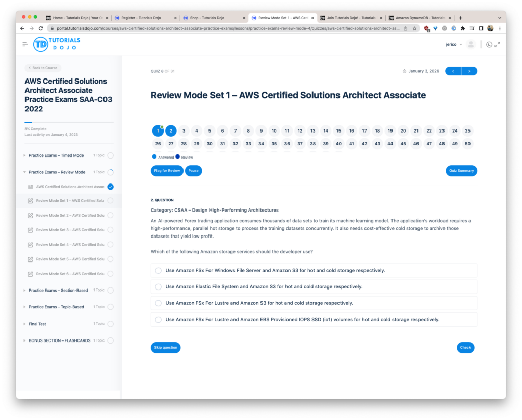The image size is (522, 420).
Task: Open the Quiz Summary
Action: [461, 171]
